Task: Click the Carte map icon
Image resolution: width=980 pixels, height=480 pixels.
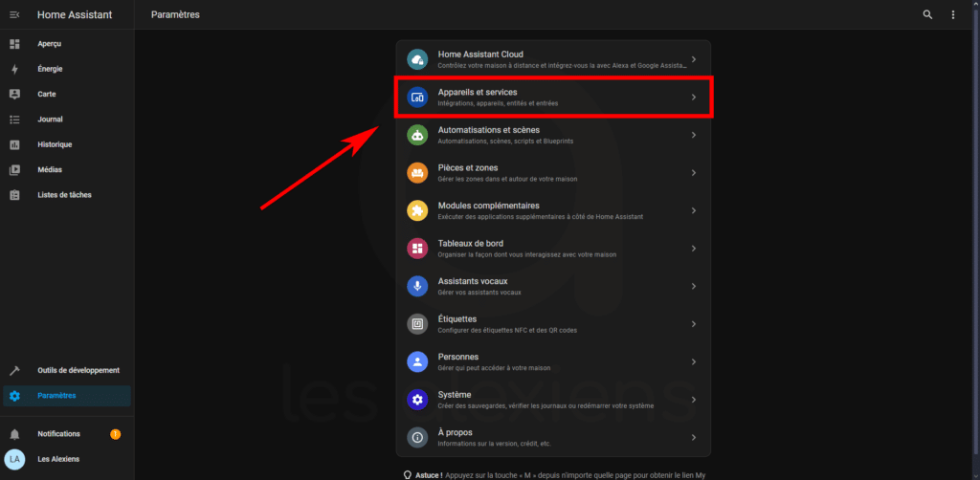Action: click(x=15, y=95)
